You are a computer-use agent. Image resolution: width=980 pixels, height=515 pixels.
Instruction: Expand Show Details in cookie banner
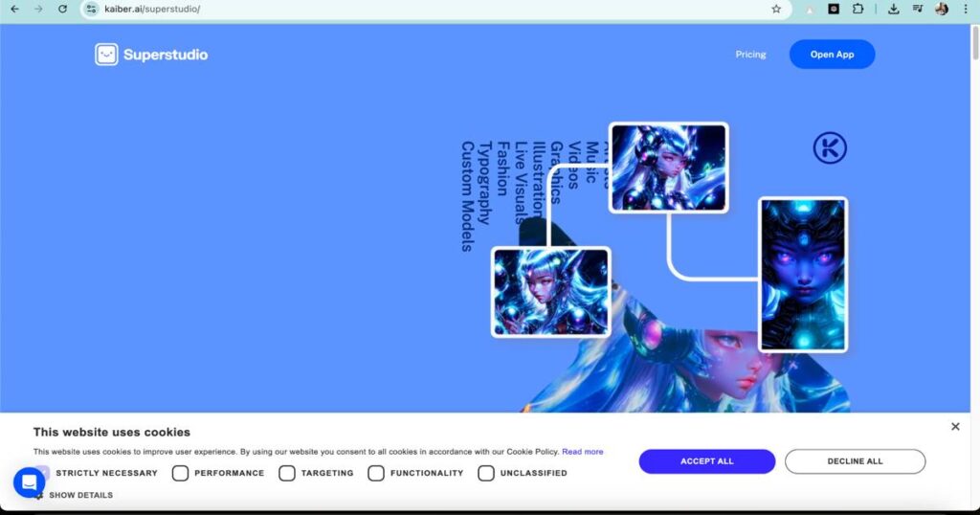tap(80, 495)
